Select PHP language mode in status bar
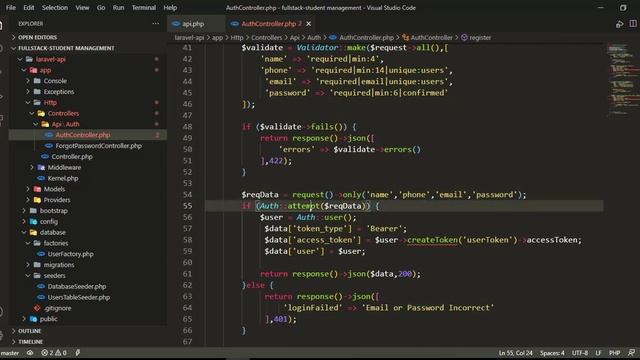Viewport: 640px width, 360px height. (614, 353)
